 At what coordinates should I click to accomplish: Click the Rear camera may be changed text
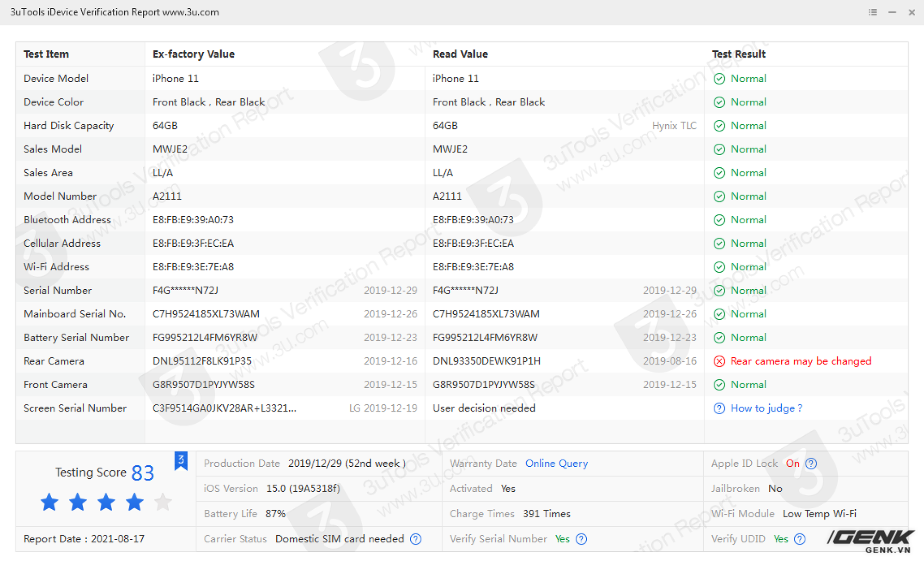(801, 361)
